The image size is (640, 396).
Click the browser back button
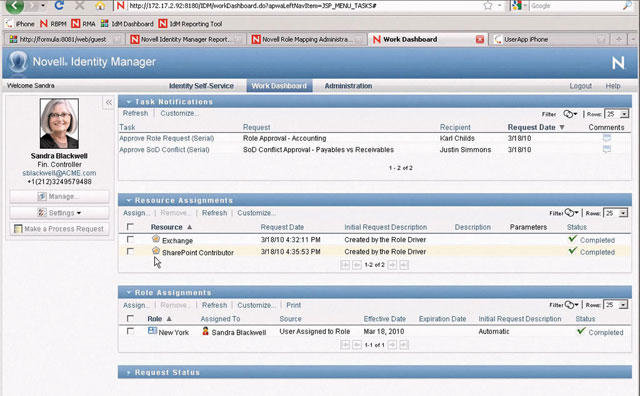[x=14, y=5]
